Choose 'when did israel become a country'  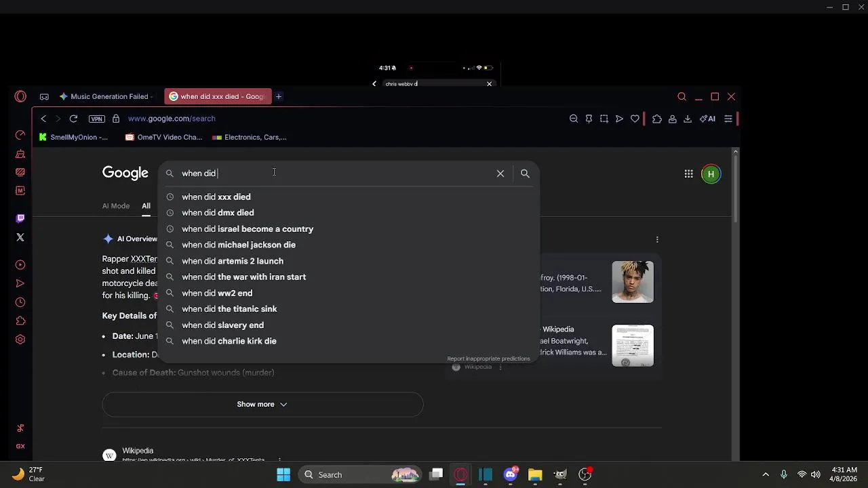click(x=349, y=229)
